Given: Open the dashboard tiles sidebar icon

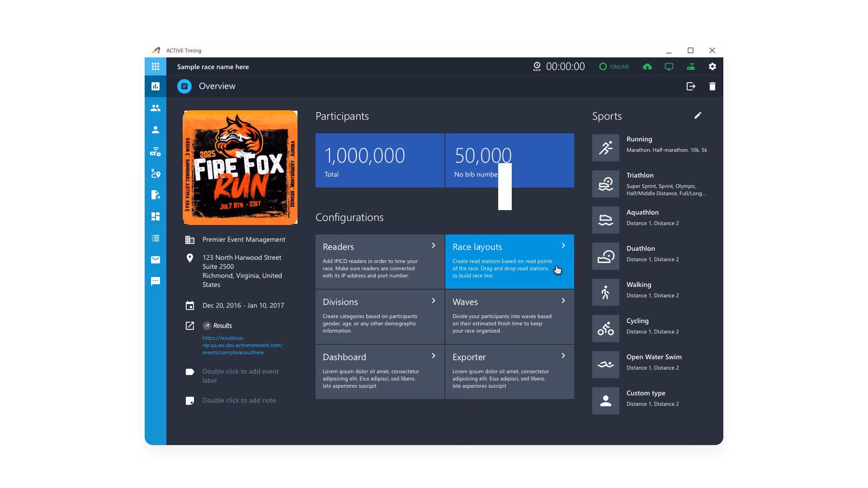Looking at the screenshot, I should click(x=156, y=216).
